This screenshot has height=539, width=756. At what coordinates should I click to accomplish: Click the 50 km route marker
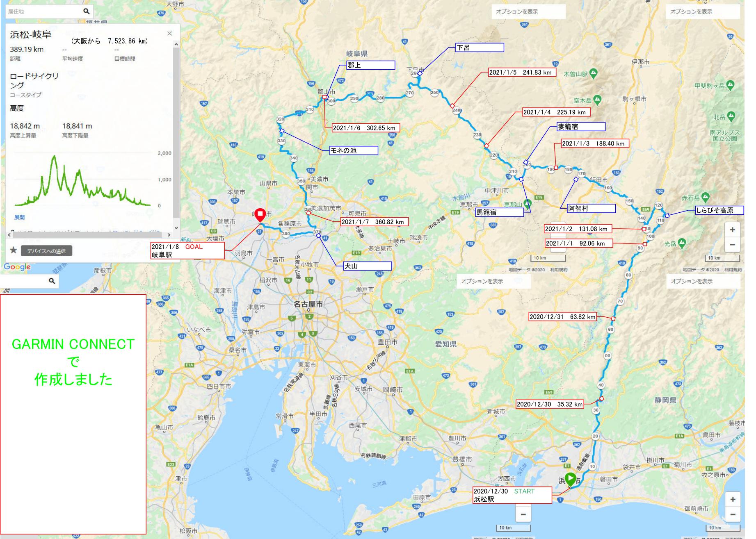(x=608, y=356)
